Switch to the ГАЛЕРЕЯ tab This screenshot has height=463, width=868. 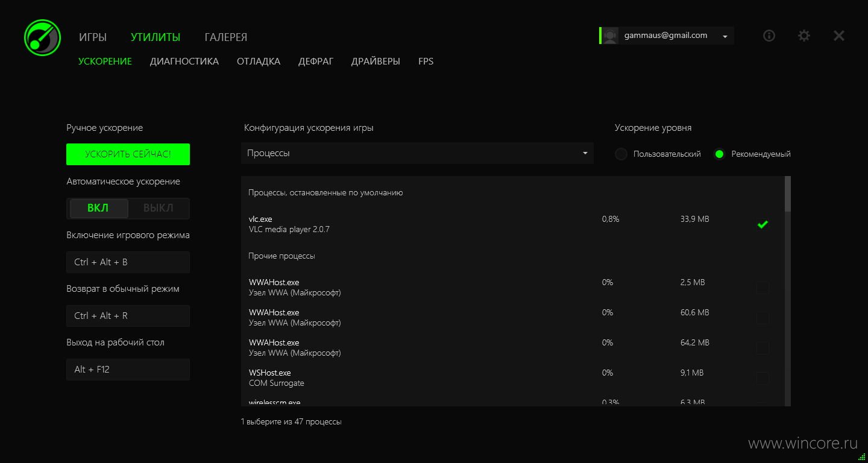click(x=226, y=37)
